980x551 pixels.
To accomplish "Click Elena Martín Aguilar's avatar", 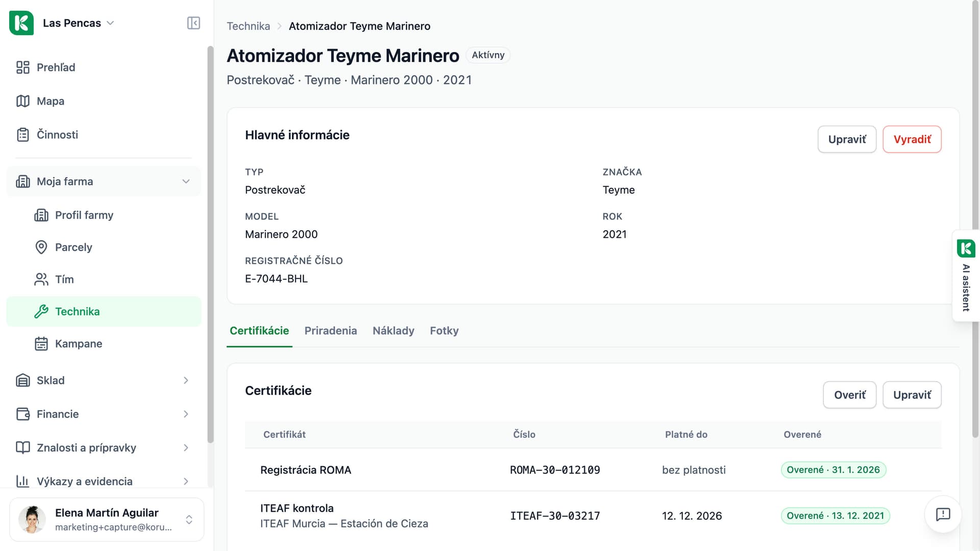I will click(32, 519).
